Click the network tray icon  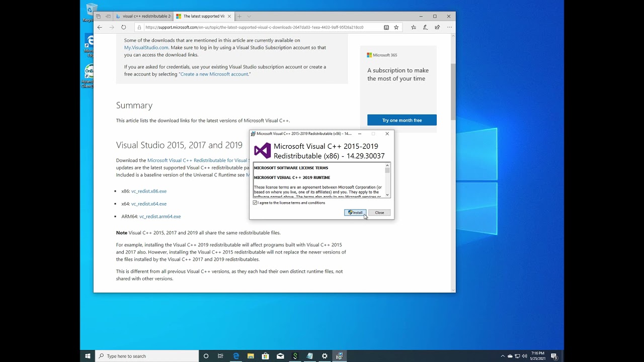(517, 356)
